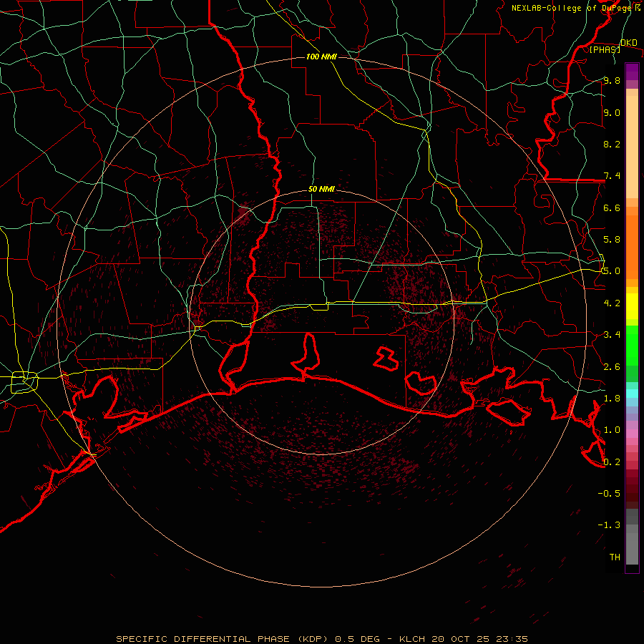Pick the bright green band on the color bar
The image size is (644, 644).
click(632, 346)
